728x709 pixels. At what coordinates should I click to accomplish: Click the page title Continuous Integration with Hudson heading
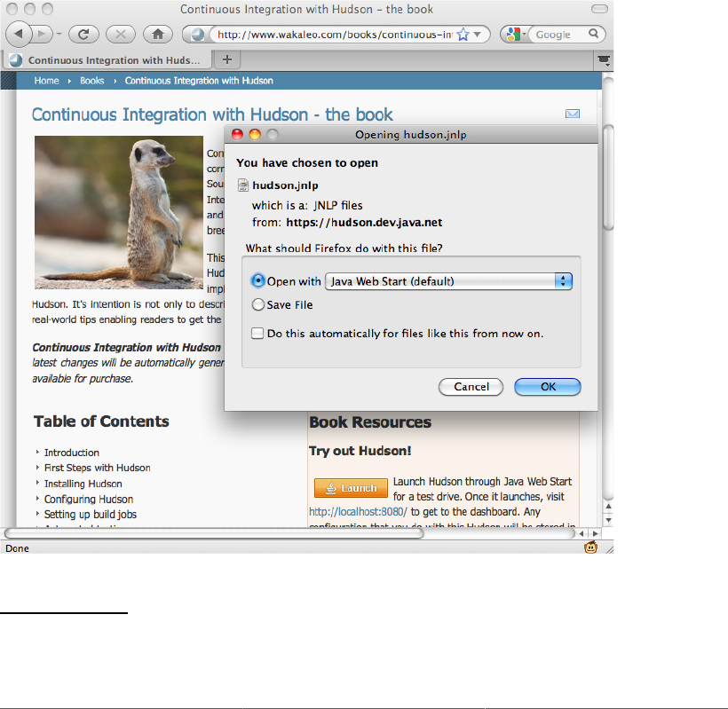pyautogui.click(x=212, y=114)
